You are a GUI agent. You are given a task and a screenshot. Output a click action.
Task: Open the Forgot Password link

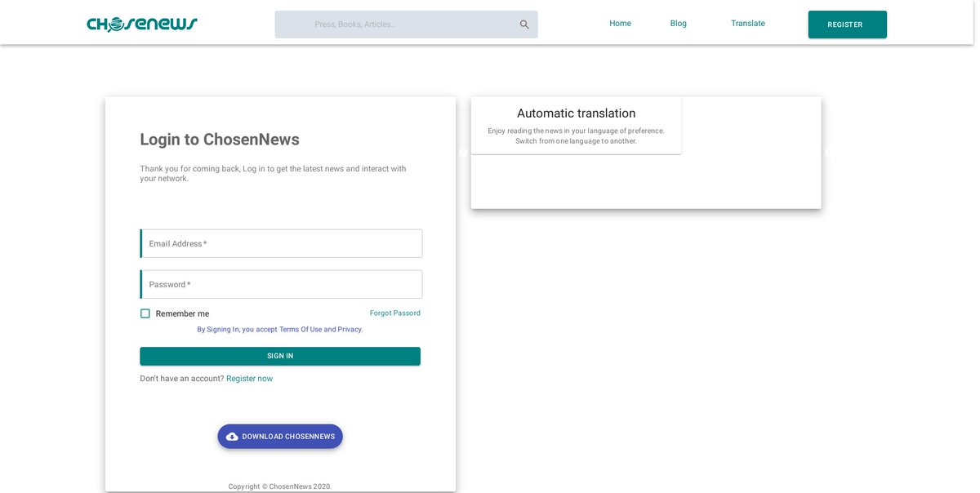click(395, 313)
